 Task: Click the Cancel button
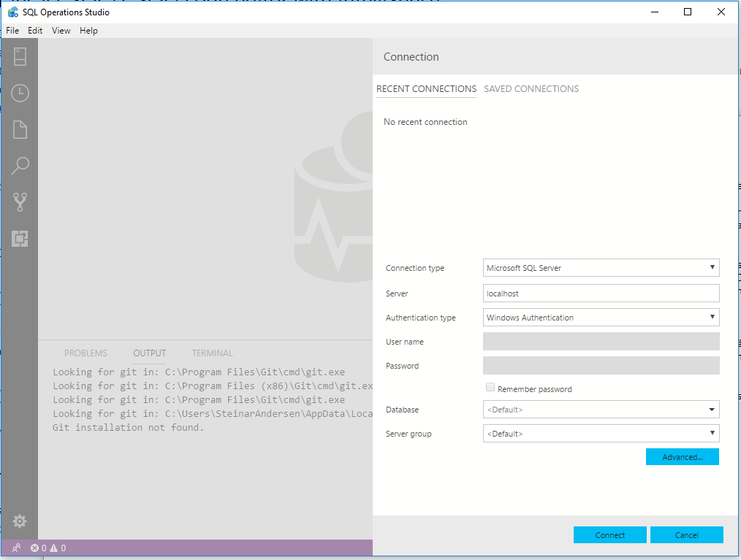point(687,535)
